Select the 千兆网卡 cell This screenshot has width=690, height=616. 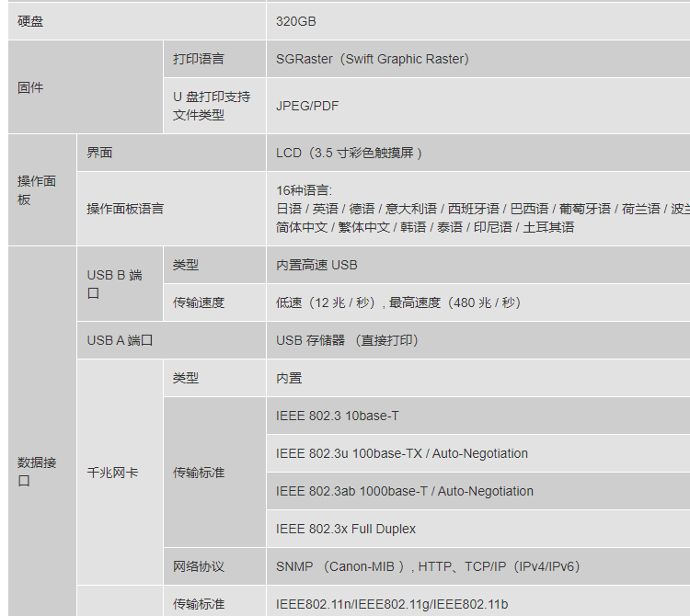112,473
